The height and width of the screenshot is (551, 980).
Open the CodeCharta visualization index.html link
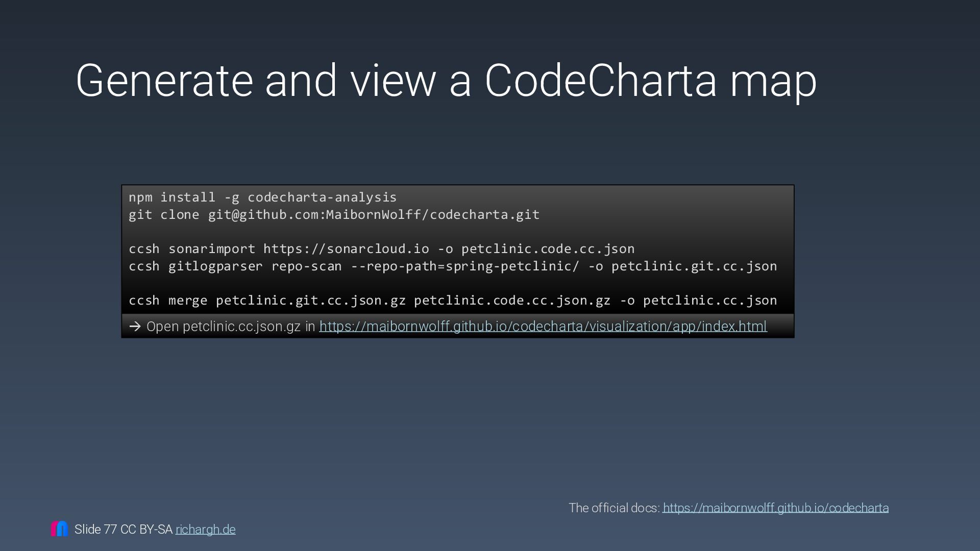click(543, 327)
